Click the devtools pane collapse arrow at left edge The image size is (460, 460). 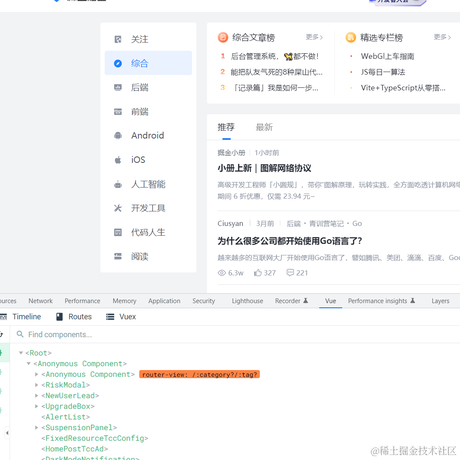click(x=7, y=433)
